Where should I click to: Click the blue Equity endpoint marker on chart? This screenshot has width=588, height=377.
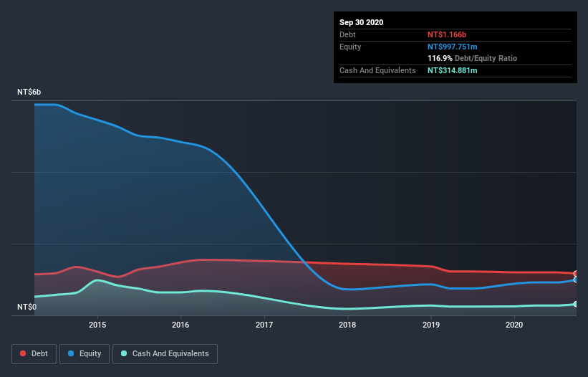point(577,280)
